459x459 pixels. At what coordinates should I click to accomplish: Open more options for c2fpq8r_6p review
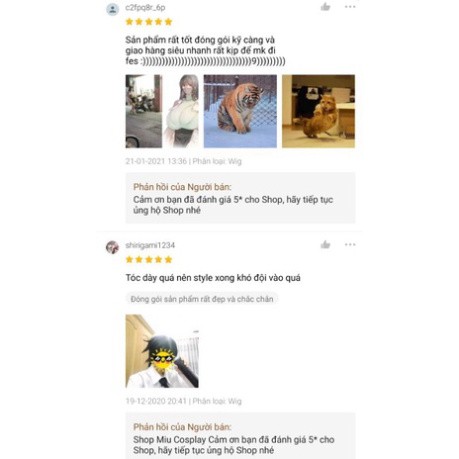click(350, 7)
